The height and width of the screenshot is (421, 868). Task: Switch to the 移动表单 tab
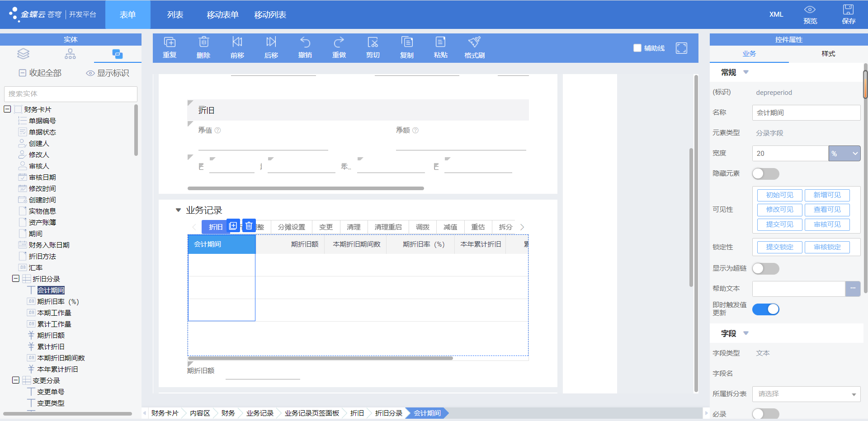point(222,15)
